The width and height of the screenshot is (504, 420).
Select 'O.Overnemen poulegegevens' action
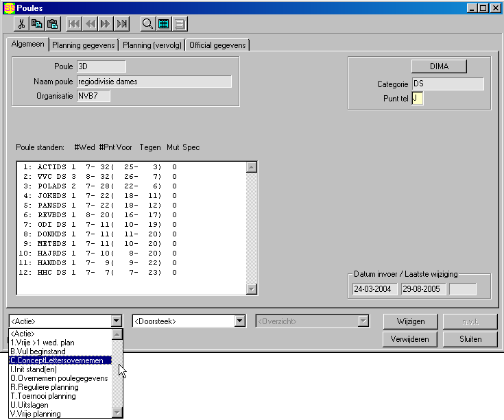point(61,378)
